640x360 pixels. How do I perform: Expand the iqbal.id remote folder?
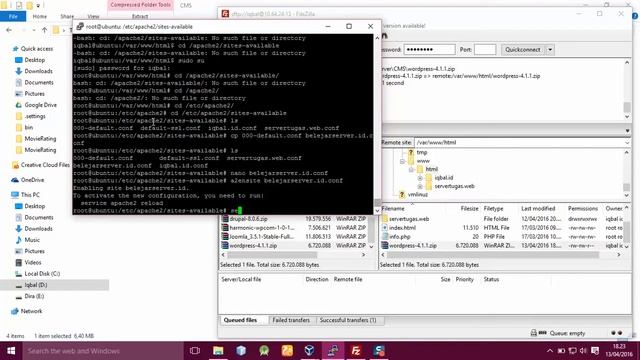tap(420, 178)
